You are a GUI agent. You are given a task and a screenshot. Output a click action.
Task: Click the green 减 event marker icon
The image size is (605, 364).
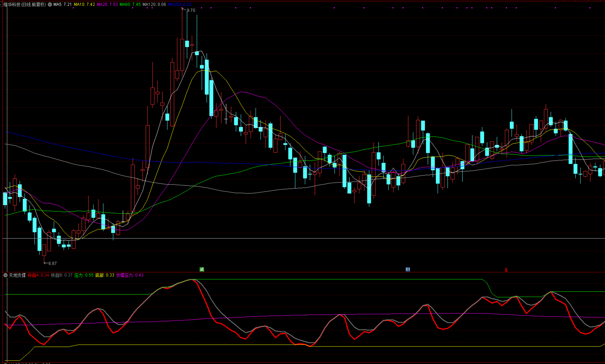[202, 269]
